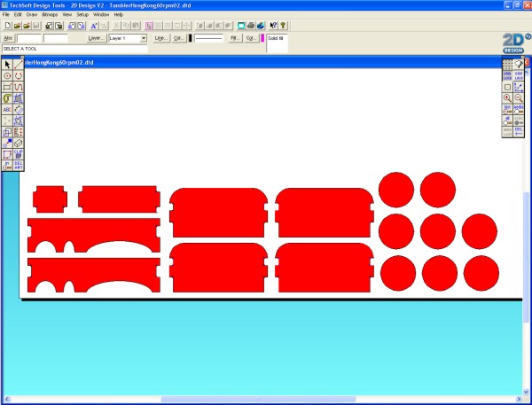Click the line Col... button
Viewport: 532px width, 405px height.
click(x=178, y=38)
